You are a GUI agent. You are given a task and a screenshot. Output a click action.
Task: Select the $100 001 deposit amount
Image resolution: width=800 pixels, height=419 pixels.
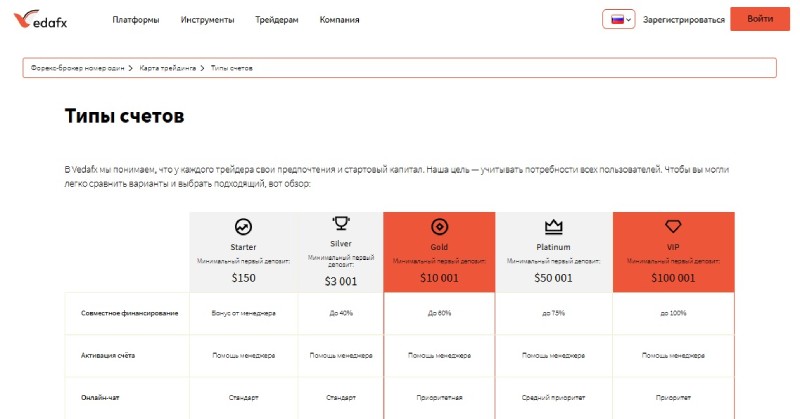coord(673,278)
